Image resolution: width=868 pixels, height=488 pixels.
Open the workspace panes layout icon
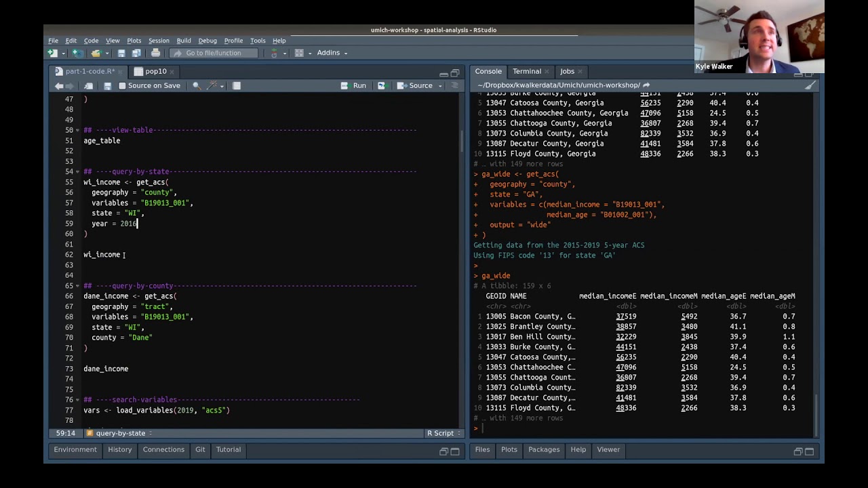coord(299,53)
